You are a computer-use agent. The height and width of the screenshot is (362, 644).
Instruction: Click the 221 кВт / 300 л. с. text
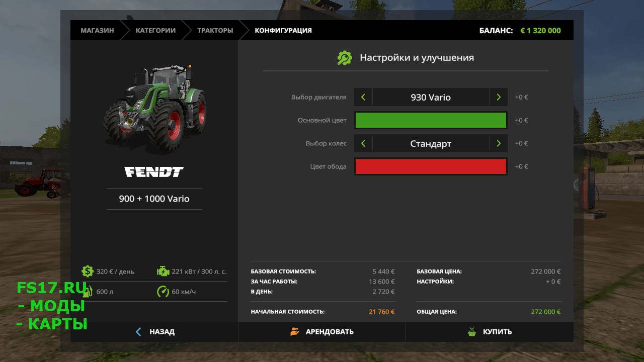click(199, 271)
